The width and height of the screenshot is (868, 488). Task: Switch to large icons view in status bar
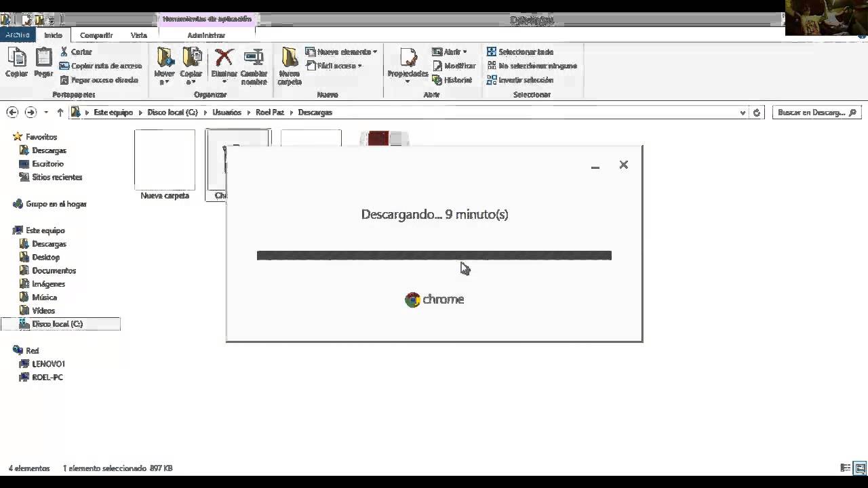860,468
